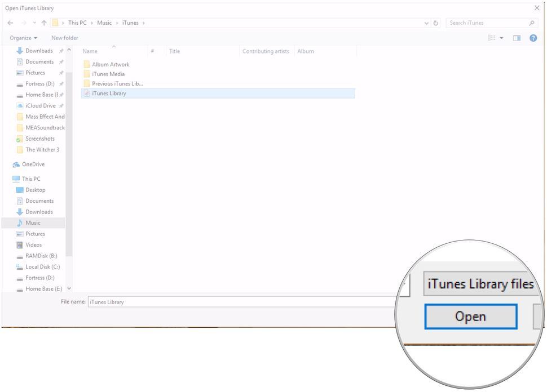547x392 pixels.
Task: Open the Music breadcrumb in address bar
Action: 105,23
